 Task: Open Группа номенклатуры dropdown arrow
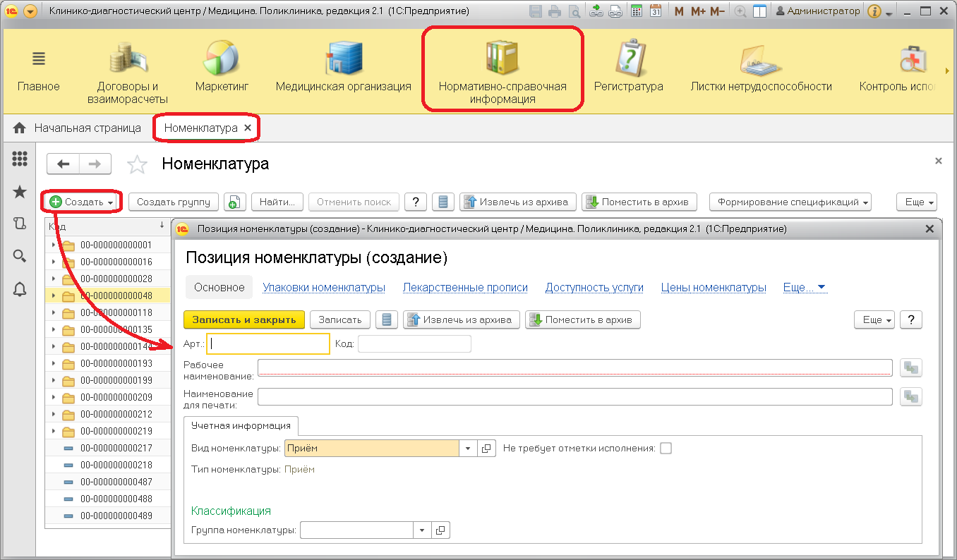tap(422, 530)
